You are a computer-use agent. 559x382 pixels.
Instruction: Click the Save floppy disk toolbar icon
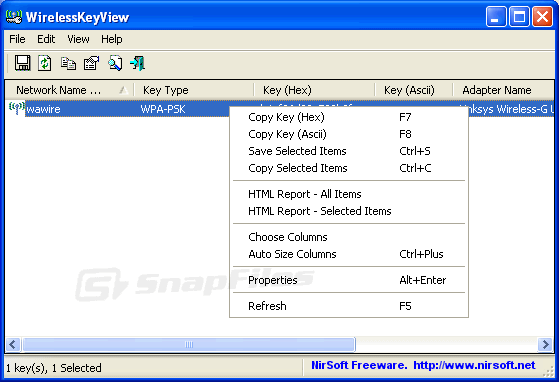[x=22, y=63]
